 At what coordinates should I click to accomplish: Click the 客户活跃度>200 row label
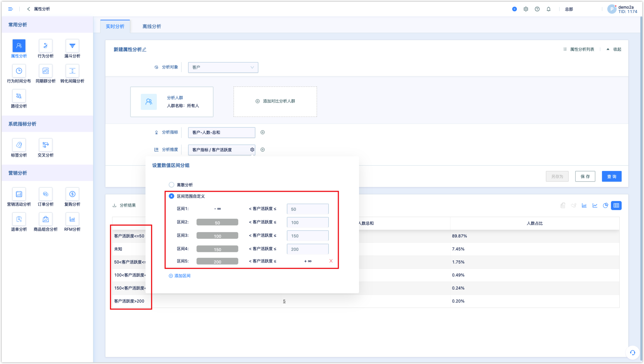(x=129, y=301)
